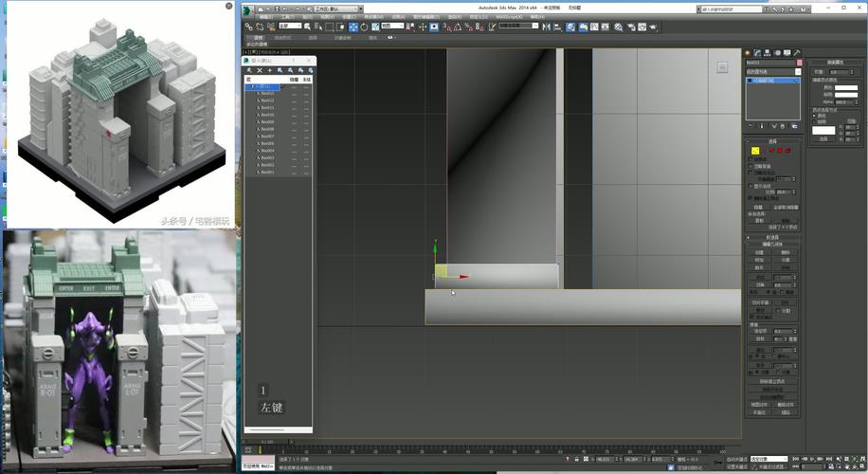The image size is (868, 474).
Task: Click the 选择 button under vertex color swatch
Action: pyautogui.click(x=823, y=139)
